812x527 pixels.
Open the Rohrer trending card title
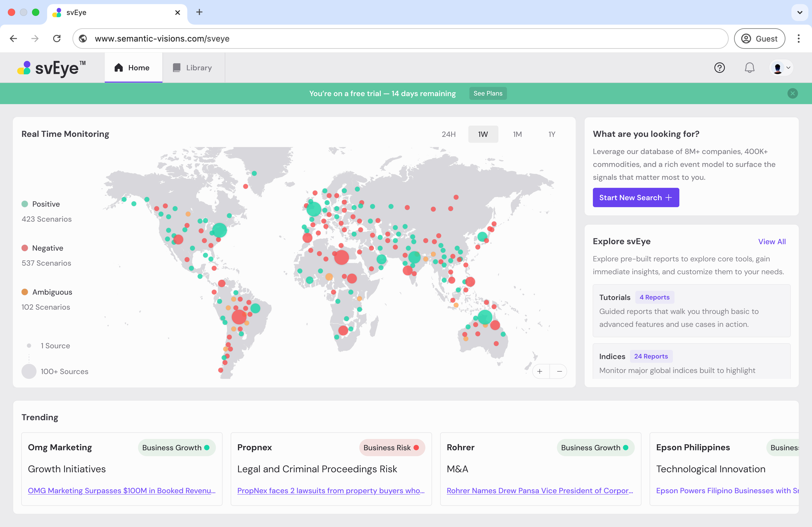pos(461,448)
